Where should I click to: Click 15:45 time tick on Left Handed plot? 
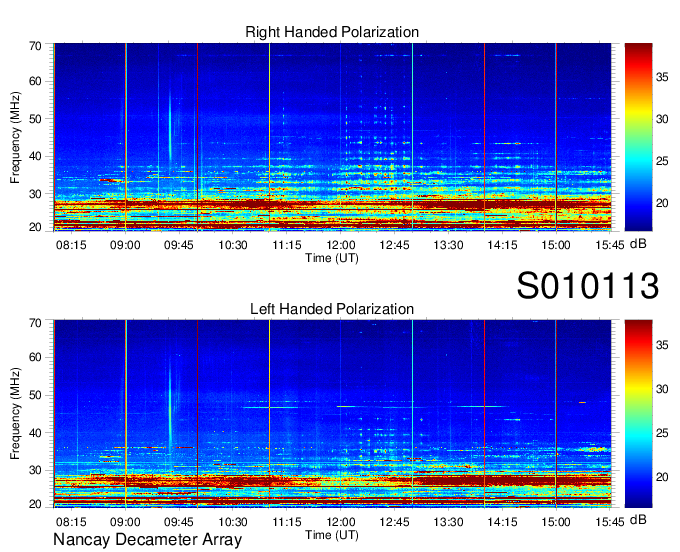(x=610, y=522)
